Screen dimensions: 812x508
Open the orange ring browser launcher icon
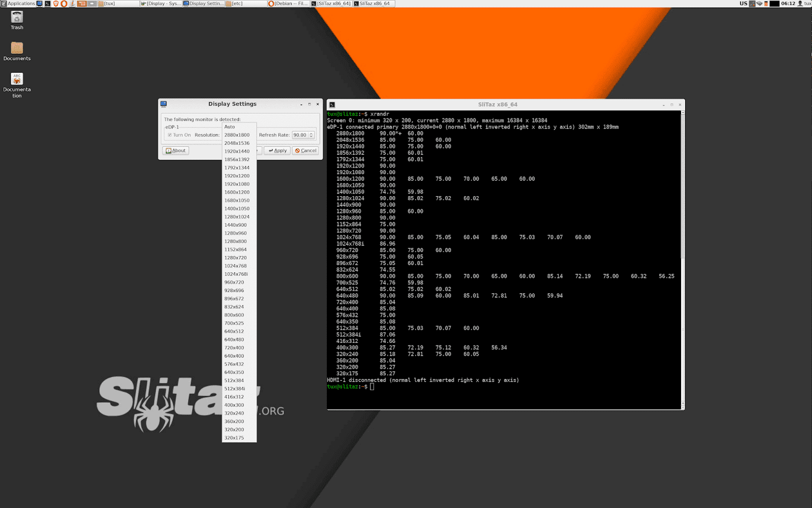[64, 4]
